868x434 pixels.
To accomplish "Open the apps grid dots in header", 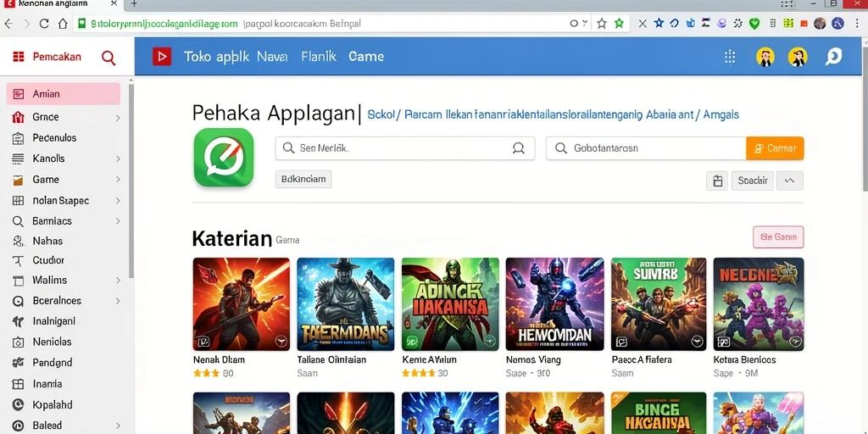I will (x=730, y=57).
